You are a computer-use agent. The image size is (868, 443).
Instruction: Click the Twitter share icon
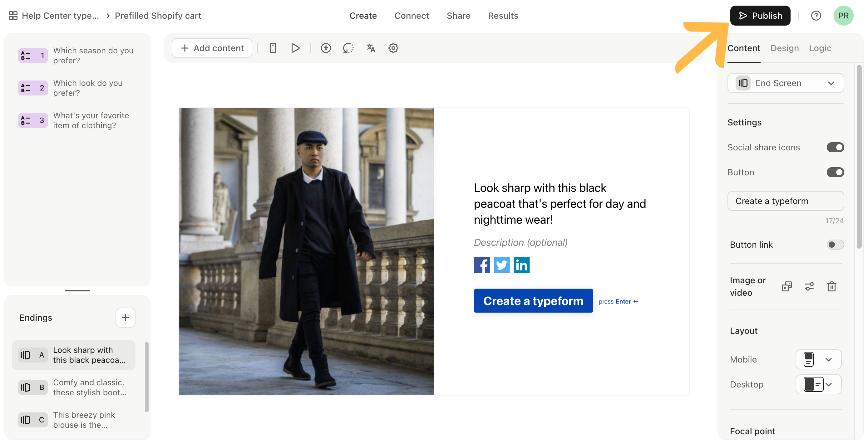coord(501,265)
